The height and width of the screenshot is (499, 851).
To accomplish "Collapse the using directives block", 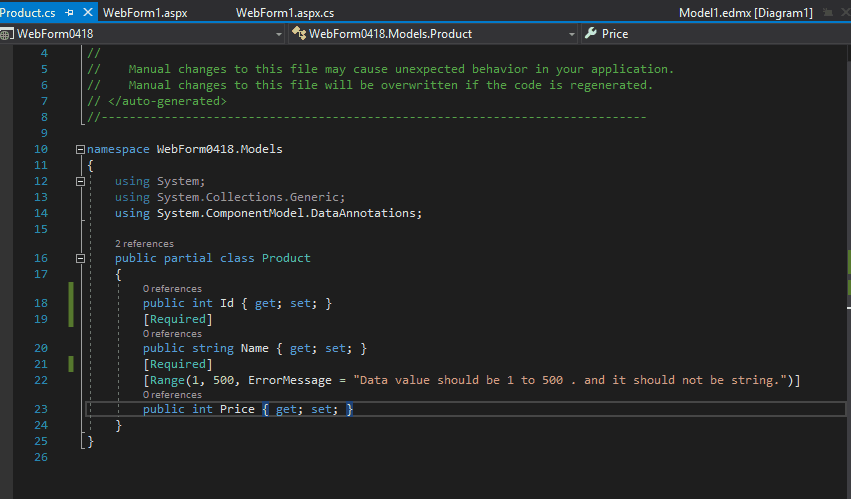I will pos(80,181).
